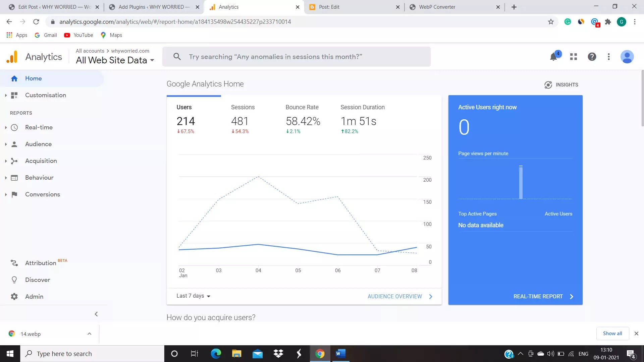The height and width of the screenshot is (362, 644).
Task: Expand the Acquisition reports section
Action: [x=41, y=161]
